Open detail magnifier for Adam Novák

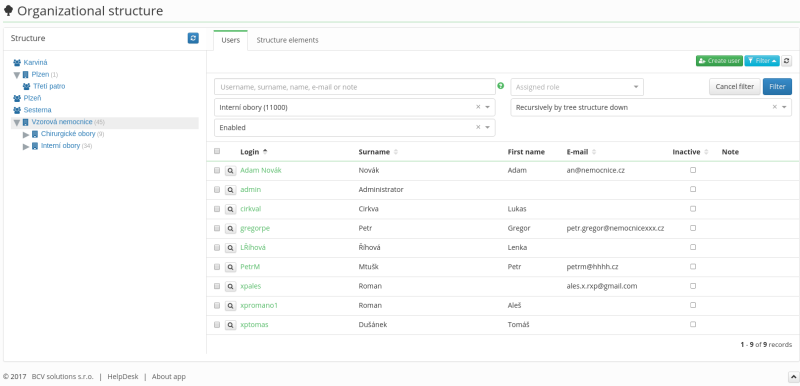coord(231,170)
